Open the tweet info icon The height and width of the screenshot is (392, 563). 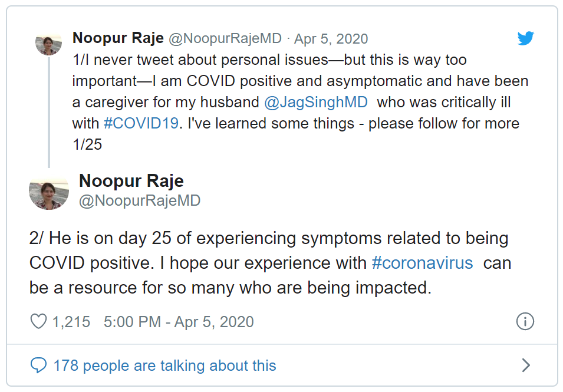[x=525, y=321]
